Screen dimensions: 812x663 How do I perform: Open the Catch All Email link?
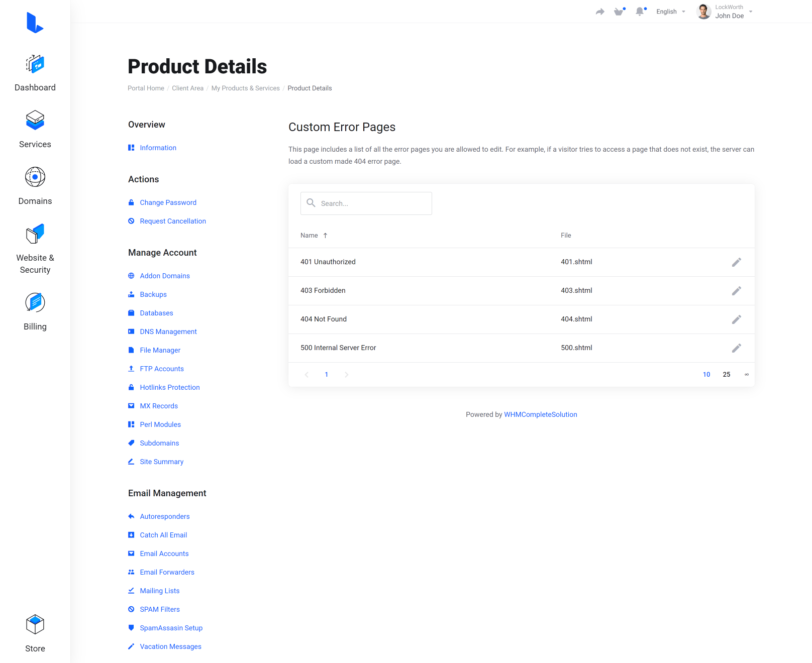[x=163, y=535]
